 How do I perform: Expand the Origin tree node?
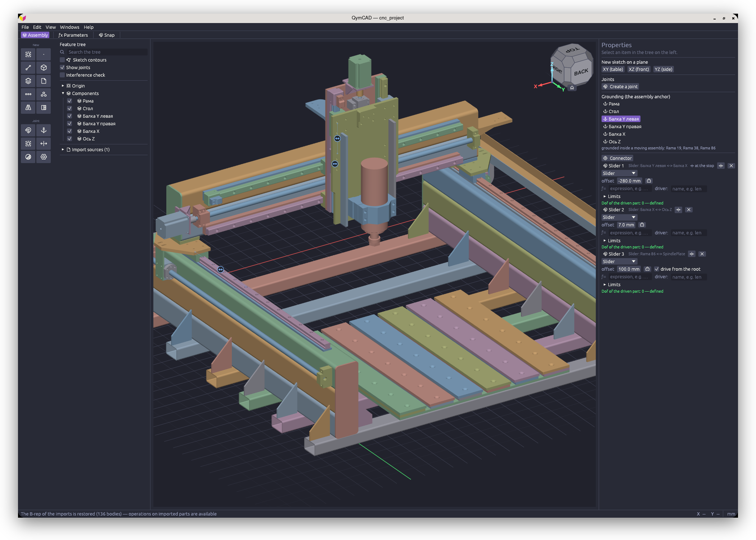pos(63,86)
